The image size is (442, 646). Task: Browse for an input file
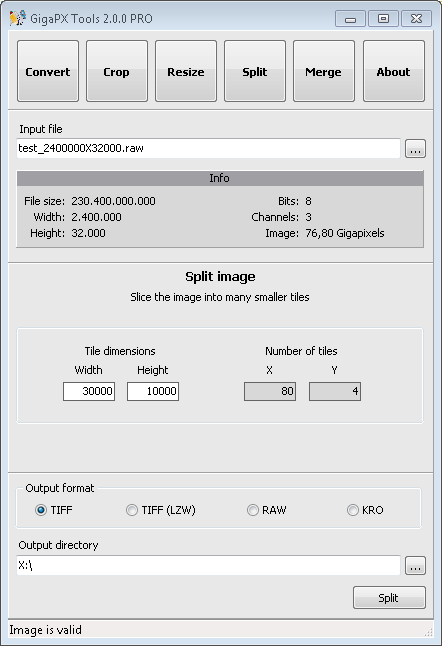coord(415,149)
